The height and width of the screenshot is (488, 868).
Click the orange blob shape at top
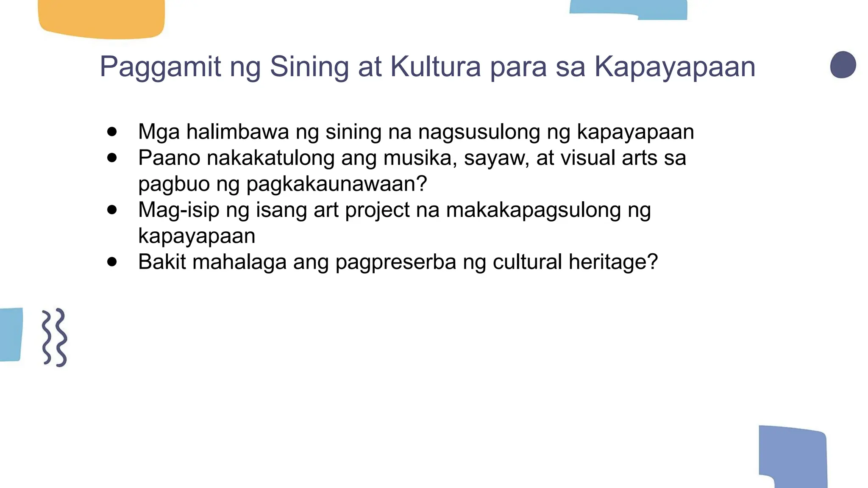101,18
